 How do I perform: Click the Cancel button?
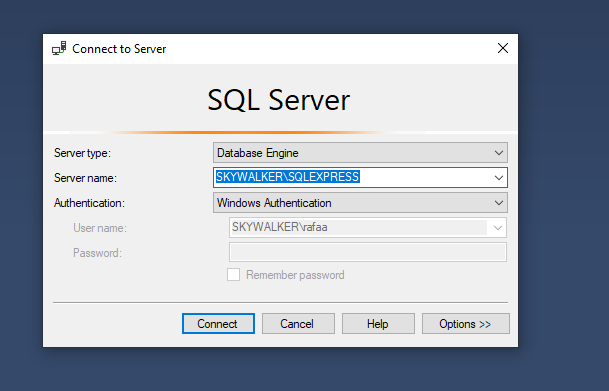(x=298, y=323)
